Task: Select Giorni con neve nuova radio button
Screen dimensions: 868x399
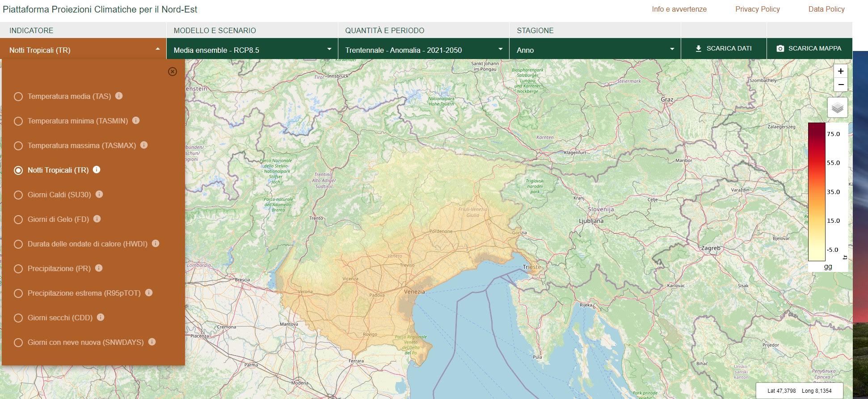Action: click(x=18, y=343)
